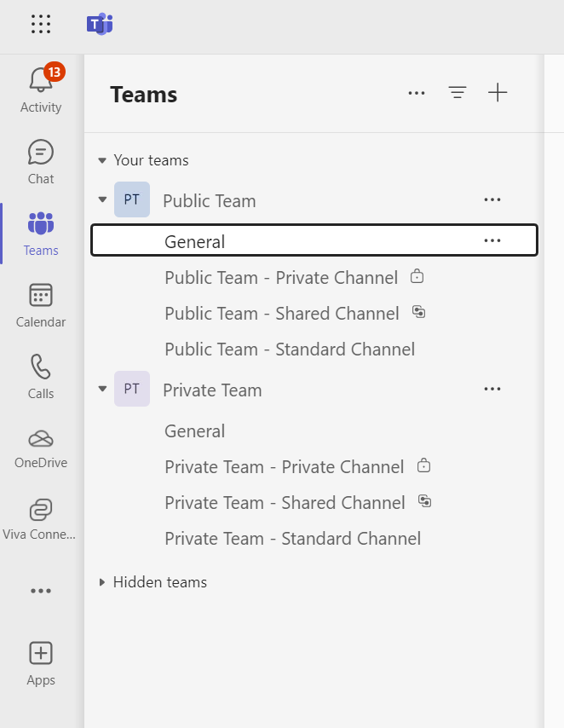Open OneDrive from the sidebar

pos(40,447)
